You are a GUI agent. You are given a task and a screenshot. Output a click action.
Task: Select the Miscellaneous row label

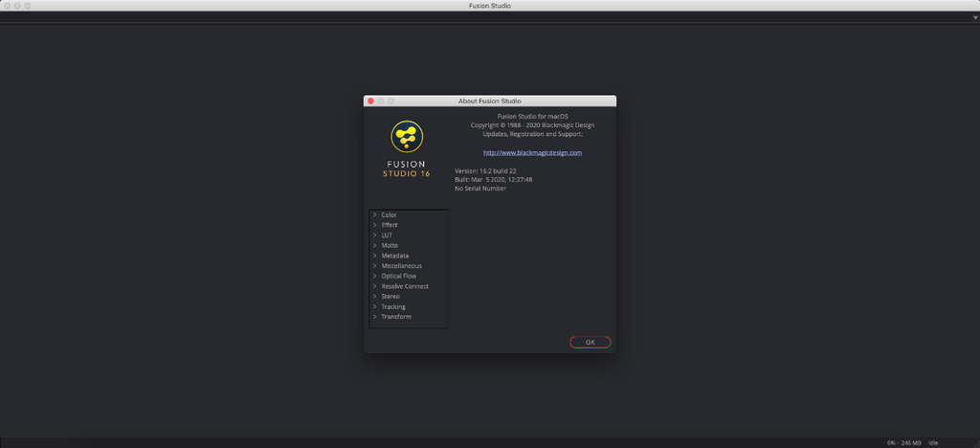(x=401, y=265)
